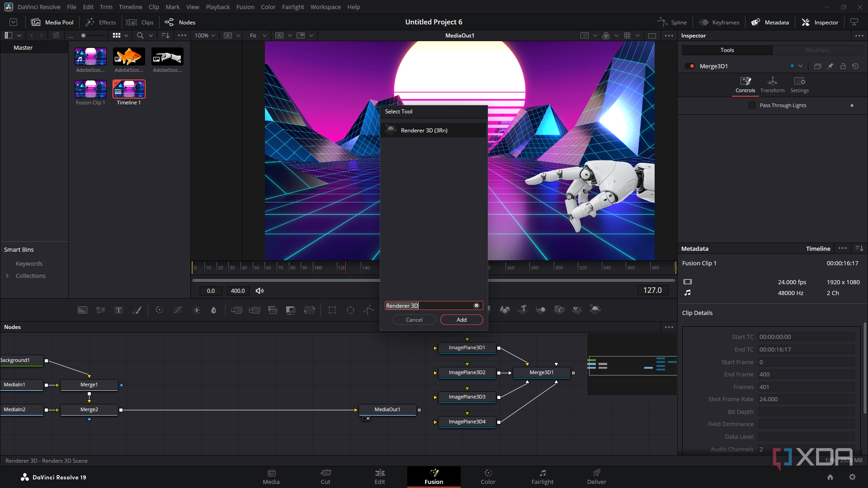Switch to the Color page
This screenshot has width=868, height=488.
pos(488,477)
